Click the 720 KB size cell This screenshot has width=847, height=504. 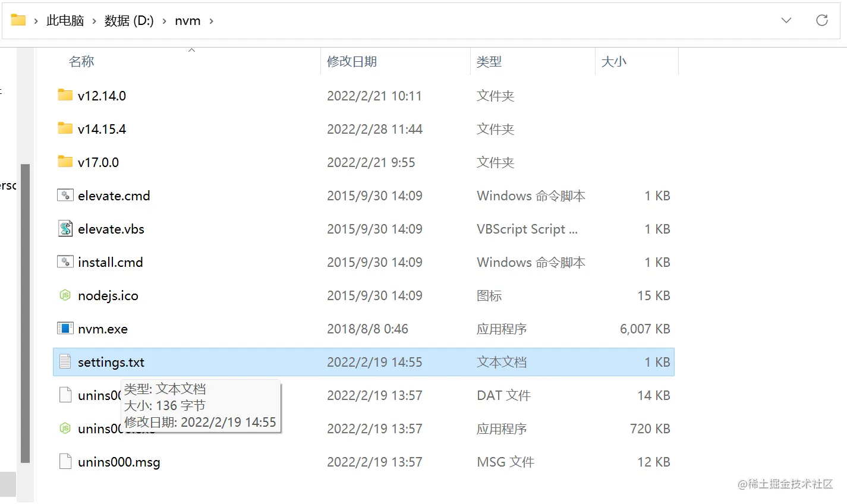tap(650, 429)
